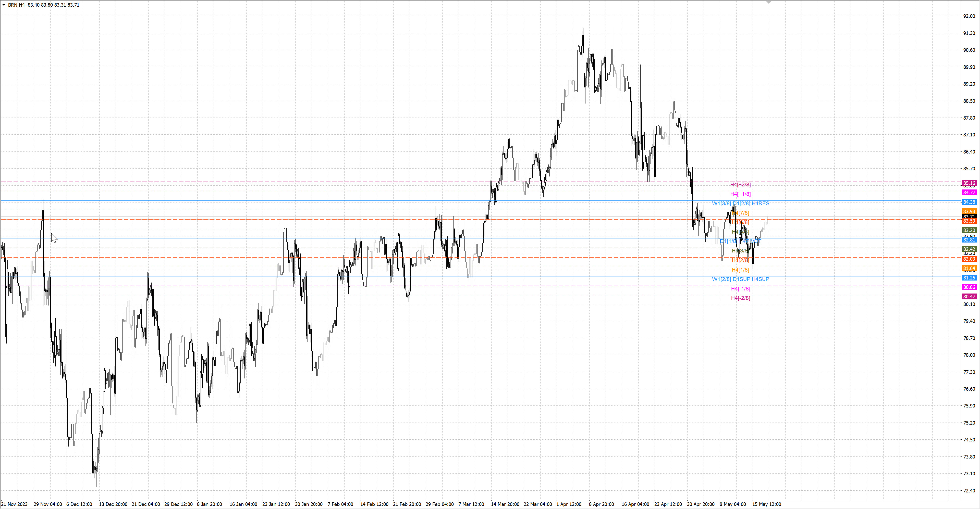The image size is (980, 509).
Task: Click the 85.16 purple price tag
Action: click(x=969, y=183)
